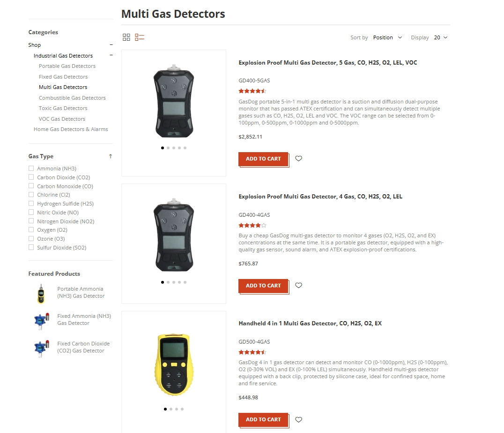Show second image of 5 Gas detector carousel
The height and width of the screenshot is (433, 504).
[x=168, y=148]
